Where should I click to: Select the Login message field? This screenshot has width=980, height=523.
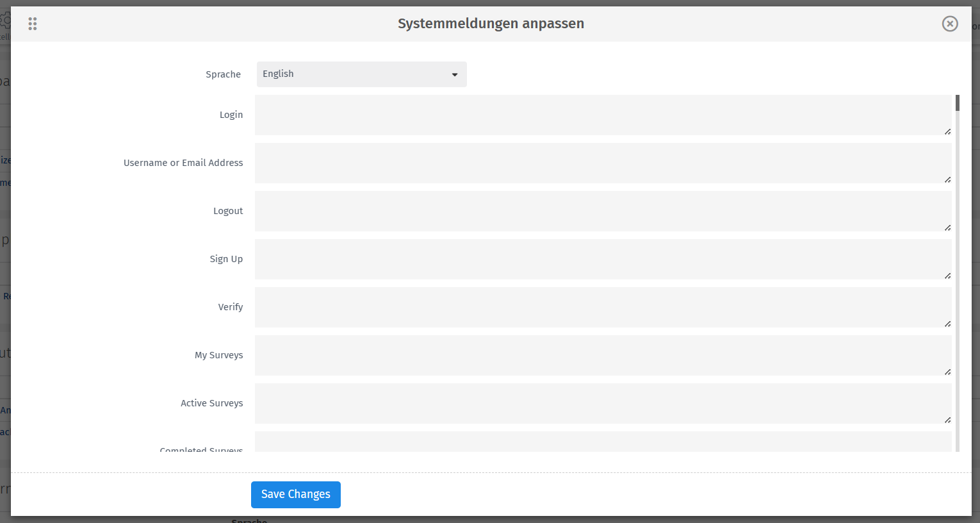[602, 115]
